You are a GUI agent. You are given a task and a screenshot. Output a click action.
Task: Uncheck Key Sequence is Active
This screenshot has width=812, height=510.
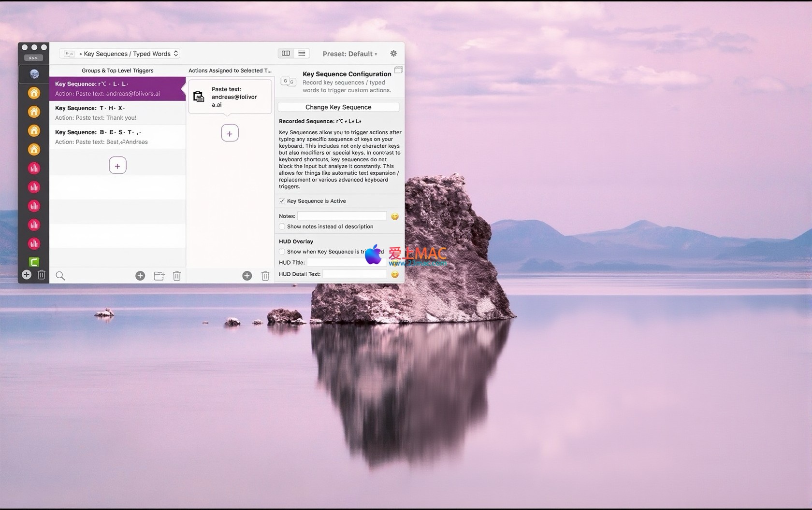coord(282,201)
